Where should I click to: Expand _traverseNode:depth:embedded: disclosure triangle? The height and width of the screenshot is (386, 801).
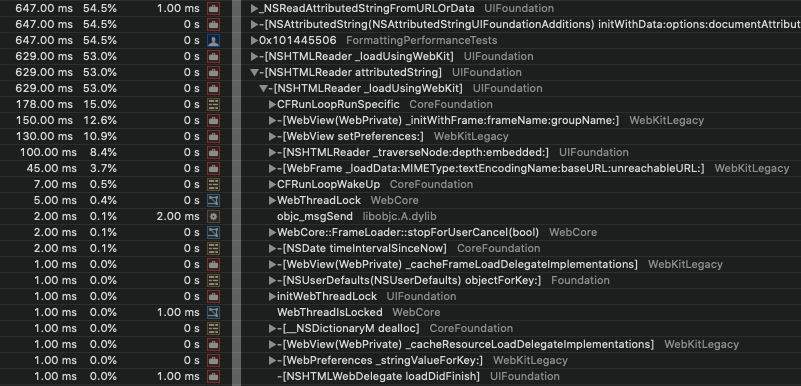coord(273,152)
